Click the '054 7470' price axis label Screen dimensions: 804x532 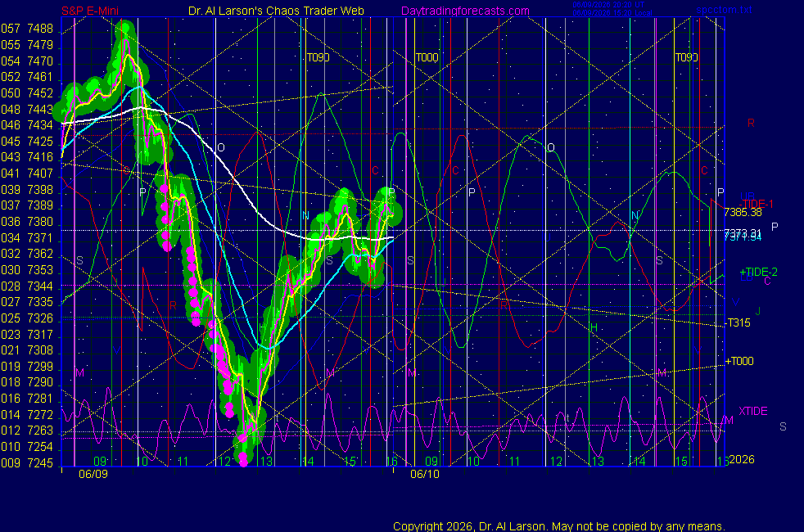(x=27, y=61)
